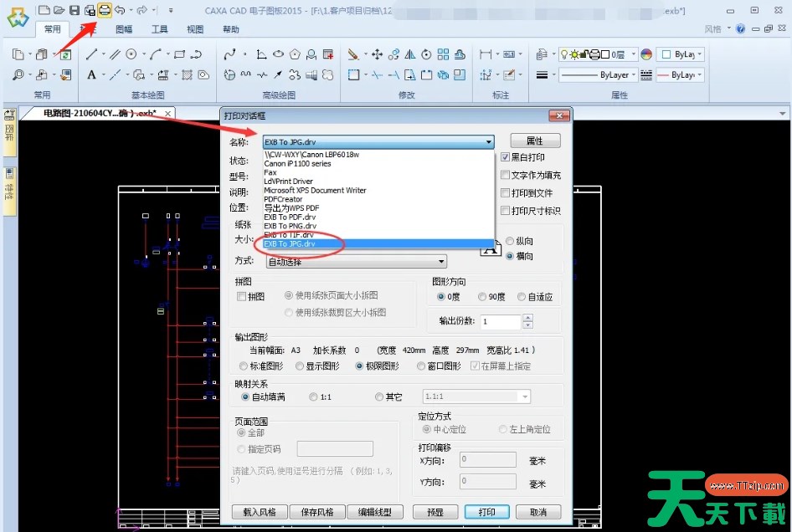Click the Undo arrow icon

pos(120,10)
